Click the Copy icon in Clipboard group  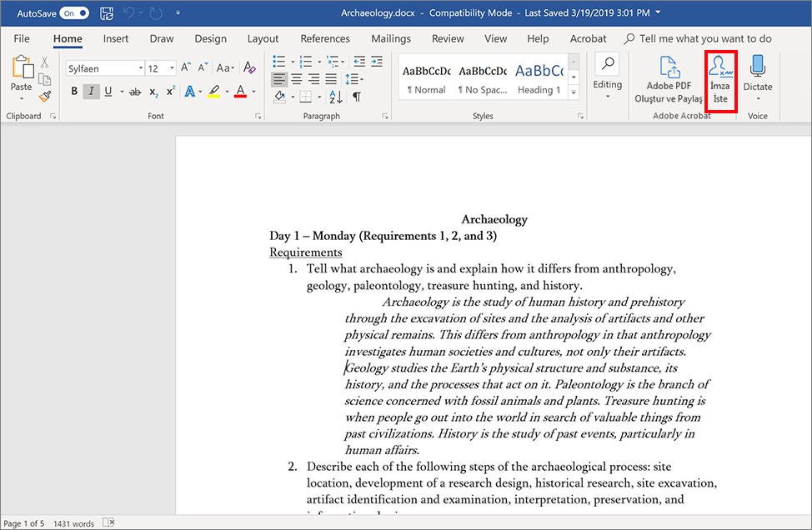point(45,79)
